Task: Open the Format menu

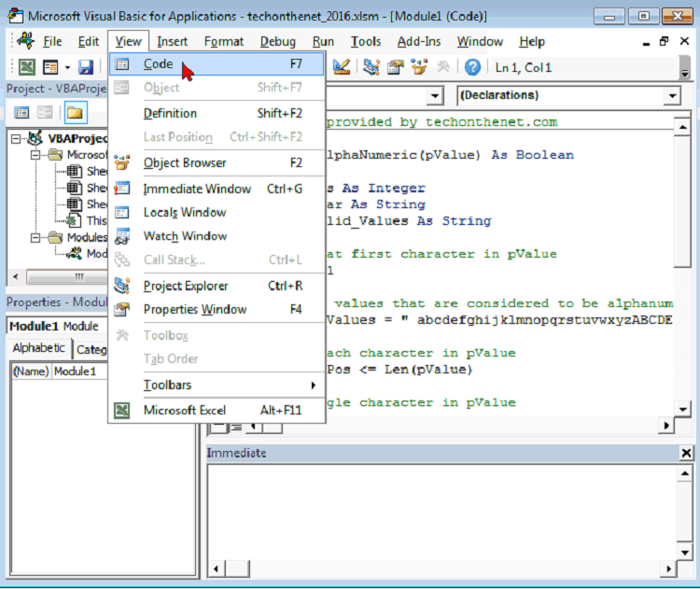Action: pyautogui.click(x=224, y=41)
